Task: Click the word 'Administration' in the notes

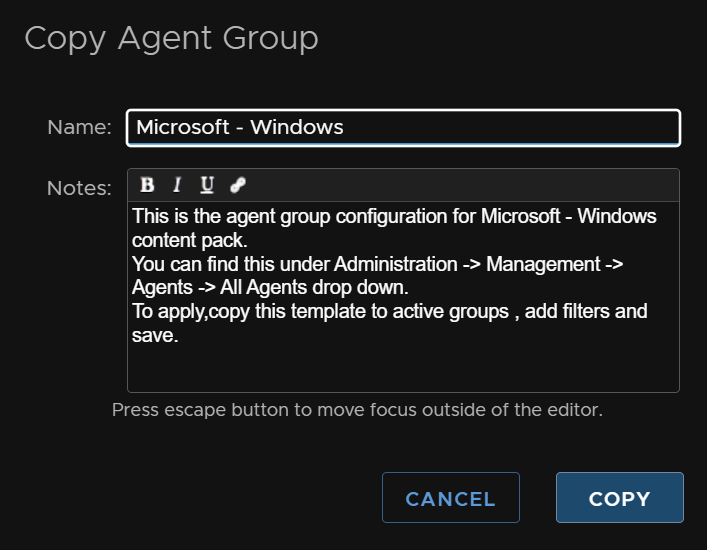Action: 395,264
